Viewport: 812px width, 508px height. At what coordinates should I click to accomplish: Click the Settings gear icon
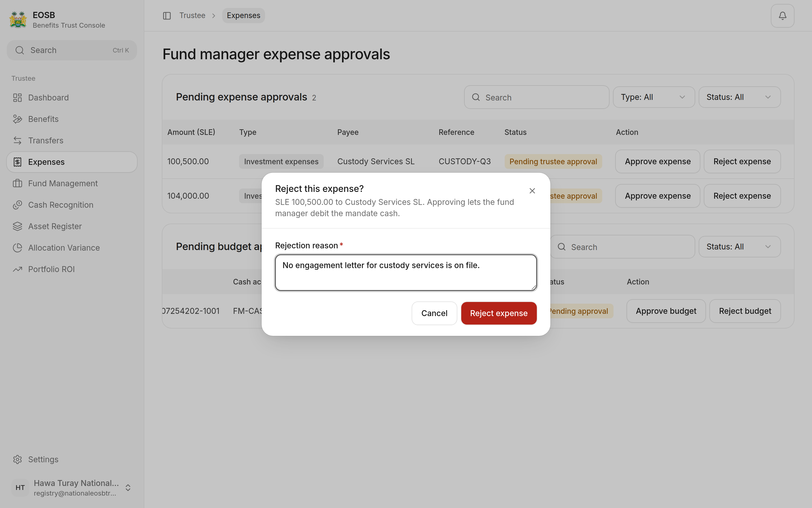point(17,459)
